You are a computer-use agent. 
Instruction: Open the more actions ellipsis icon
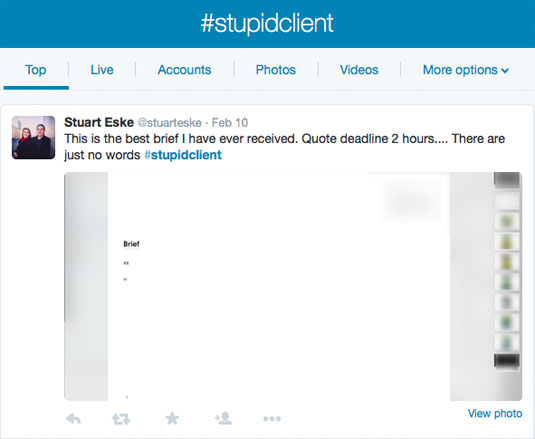point(272,419)
